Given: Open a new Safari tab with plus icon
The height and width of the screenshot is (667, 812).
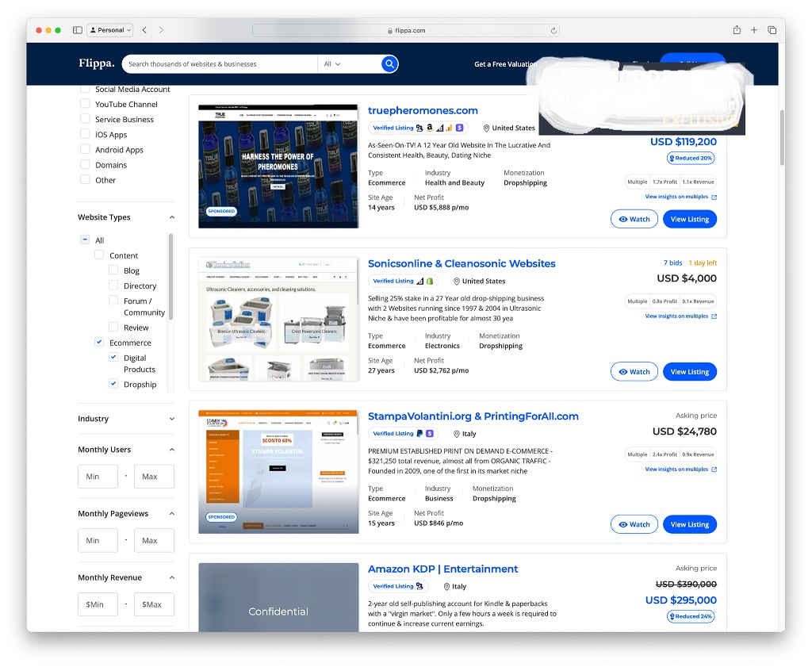Looking at the screenshot, I should [754, 30].
